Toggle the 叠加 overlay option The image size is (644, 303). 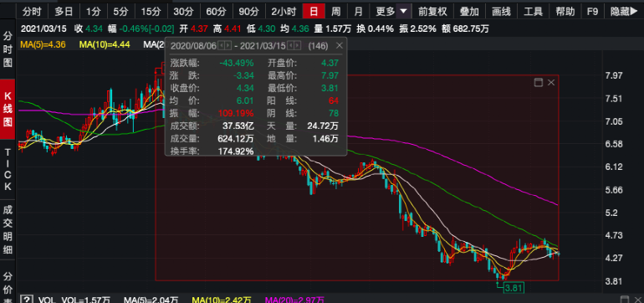[x=469, y=11]
